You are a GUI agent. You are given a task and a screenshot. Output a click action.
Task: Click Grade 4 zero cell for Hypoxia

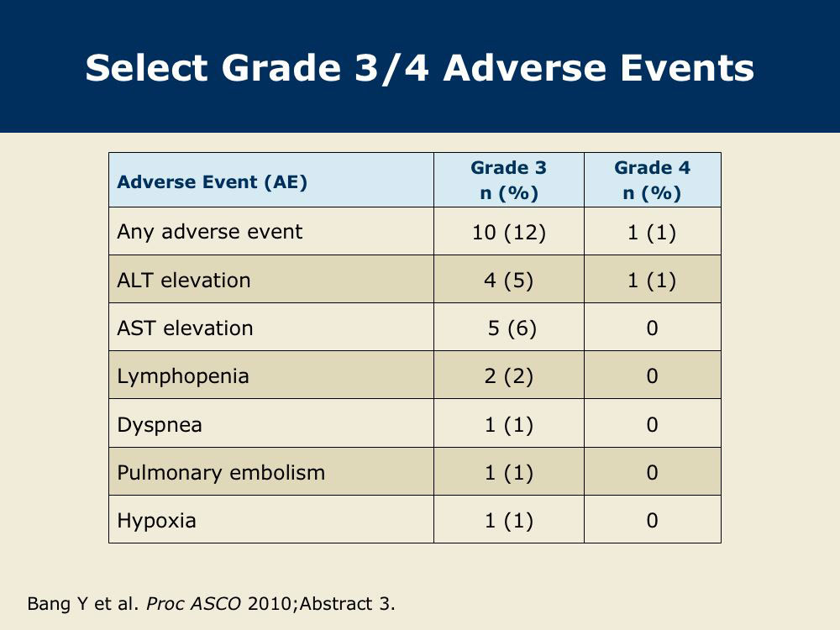pyautogui.click(x=652, y=521)
